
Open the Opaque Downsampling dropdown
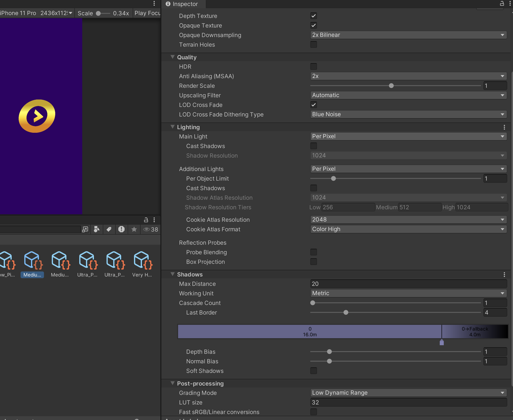[408, 35]
